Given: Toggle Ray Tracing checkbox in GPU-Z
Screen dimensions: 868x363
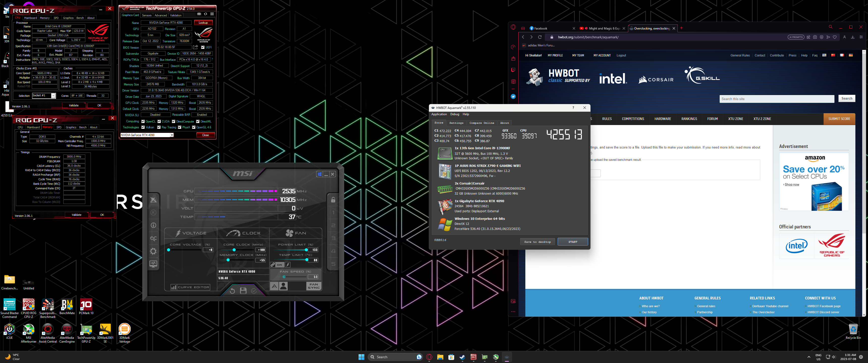Looking at the screenshot, I should pyautogui.click(x=159, y=127).
